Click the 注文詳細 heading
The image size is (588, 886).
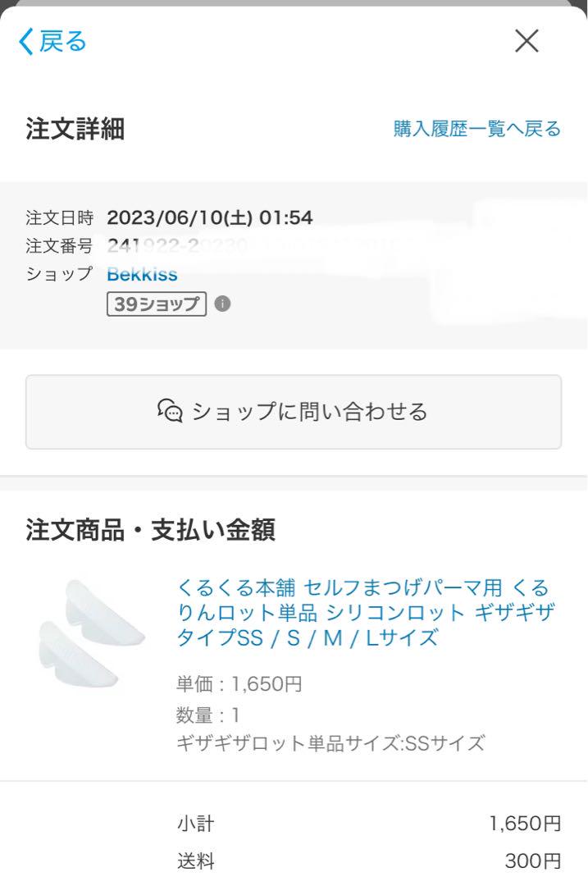point(75,129)
